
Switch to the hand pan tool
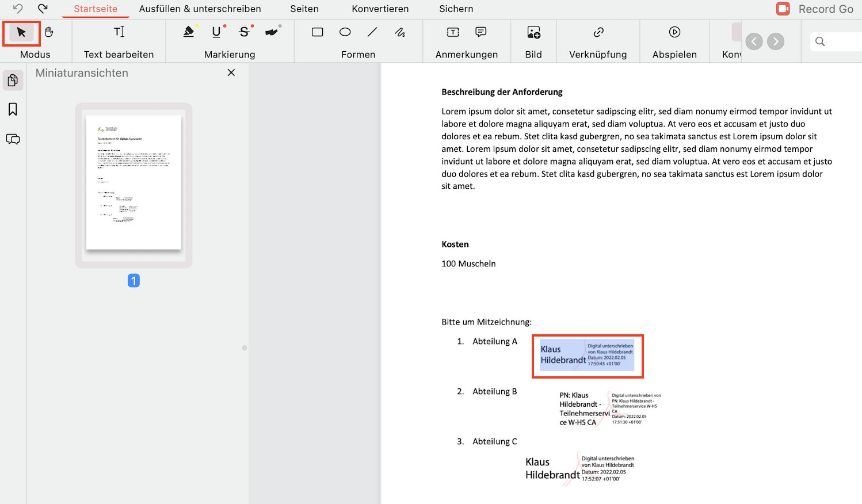[49, 32]
